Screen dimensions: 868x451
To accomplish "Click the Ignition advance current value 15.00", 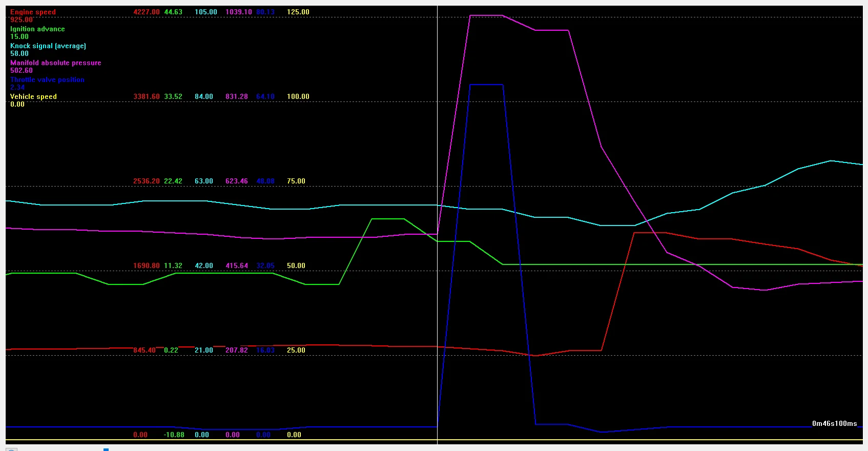I will [19, 36].
